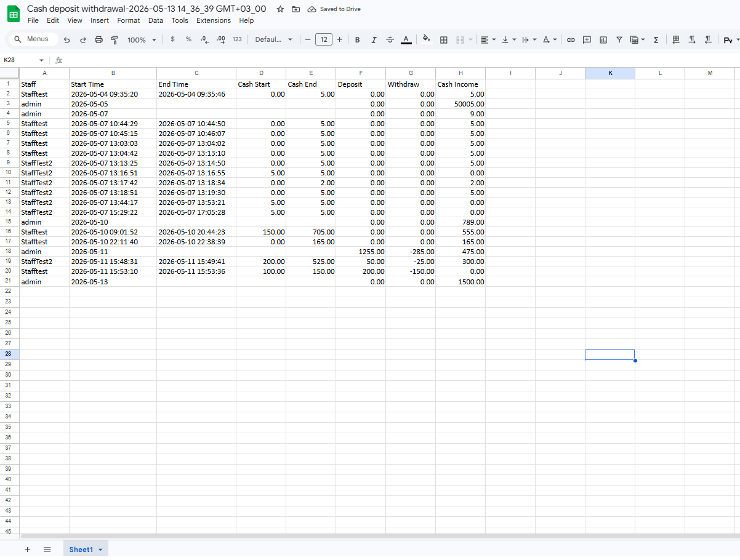Open text wrapping dropdown
The image size is (740, 560).
click(x=529, y=39)
